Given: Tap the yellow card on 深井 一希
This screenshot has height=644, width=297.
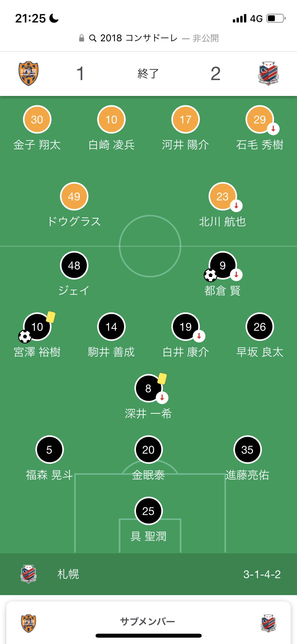Looking at the screenshot, I should [162, 379].
